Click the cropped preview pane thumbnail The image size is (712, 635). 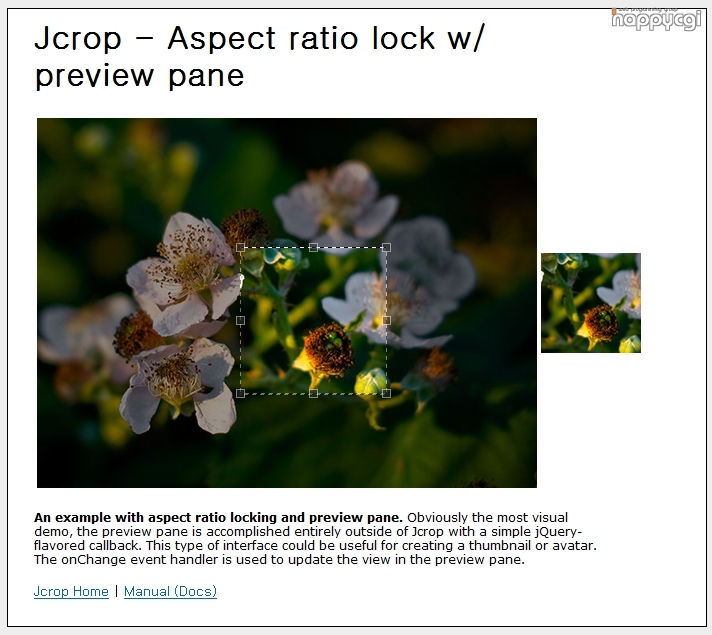591,303
